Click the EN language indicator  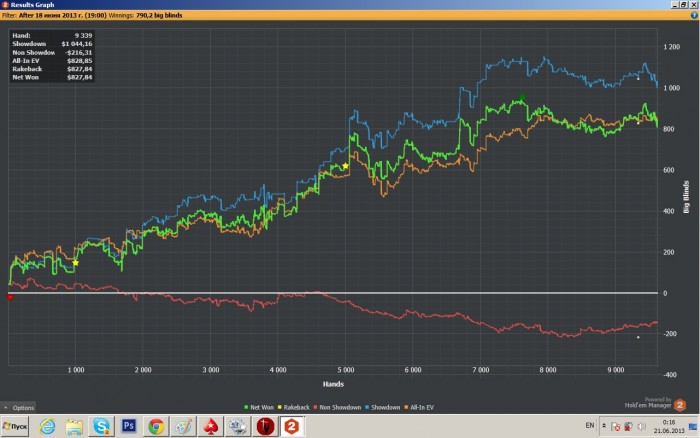[590, 425]
